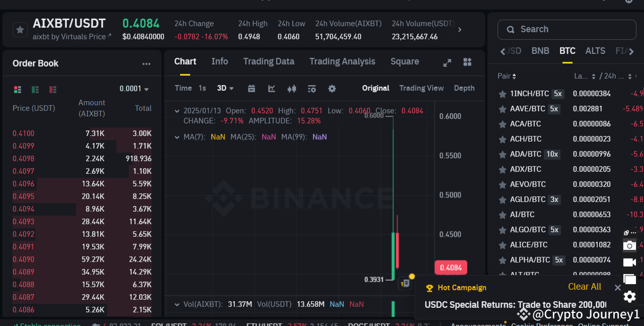644x326 pixels.
Task: Open the date range picker on the chart
Action: click(251, 88)
